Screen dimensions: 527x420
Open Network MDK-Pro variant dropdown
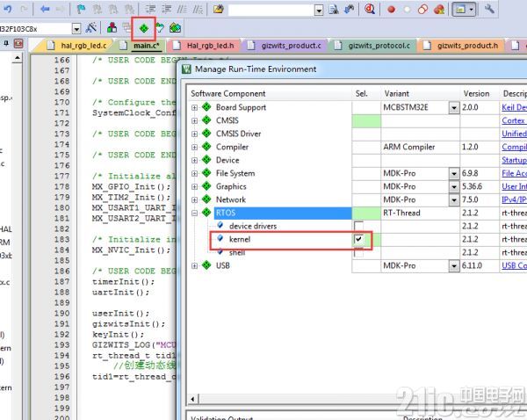(454, 200)
